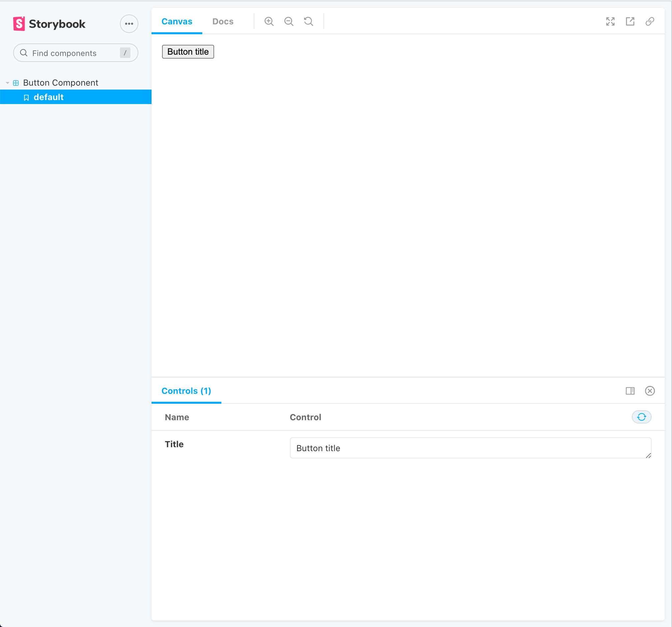672x627 pixels.
Task: Click the expand to fullscreen icon
Action: [611, 22]
